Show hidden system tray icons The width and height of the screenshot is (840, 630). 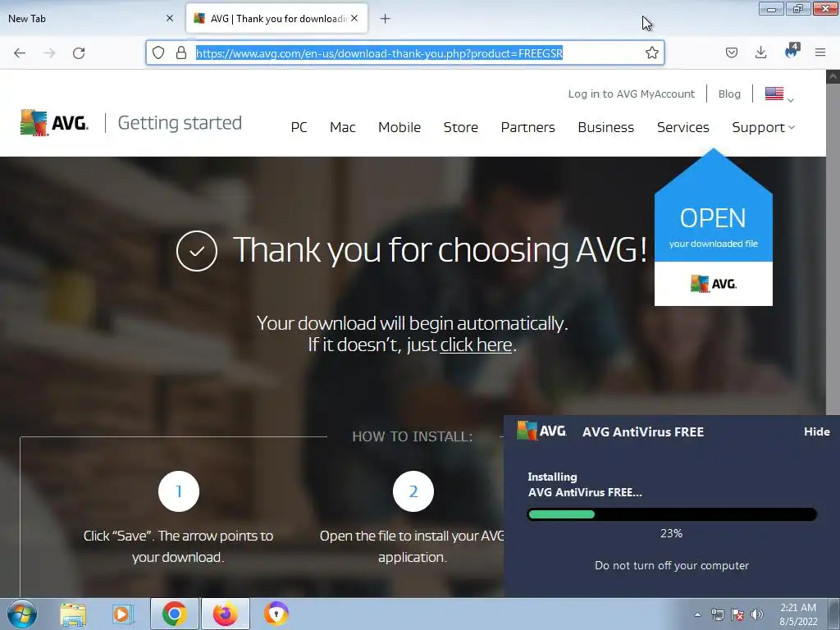(x=697, y=614)
